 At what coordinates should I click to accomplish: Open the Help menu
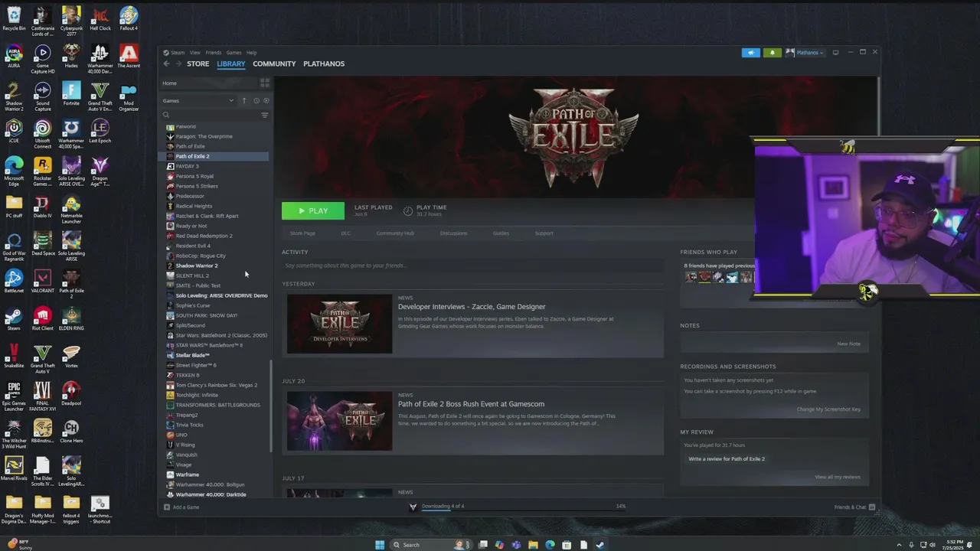(x=251, y=53)
